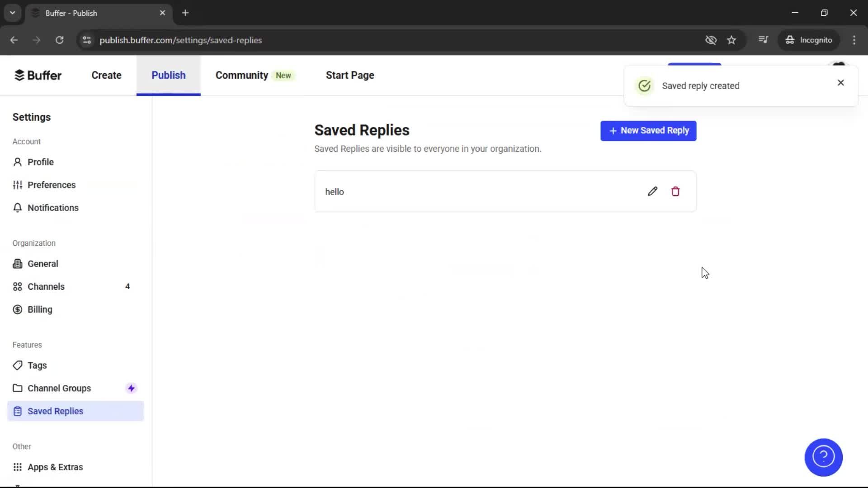
Task: Open the tab search chevron
Action: point(12,13)
